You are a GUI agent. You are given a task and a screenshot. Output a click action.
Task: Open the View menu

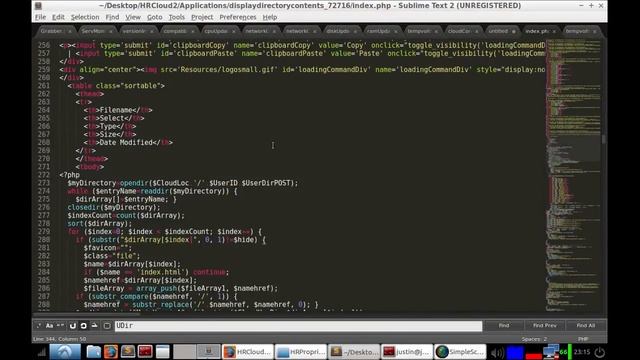pyautogui.click(x=133, y=17)
